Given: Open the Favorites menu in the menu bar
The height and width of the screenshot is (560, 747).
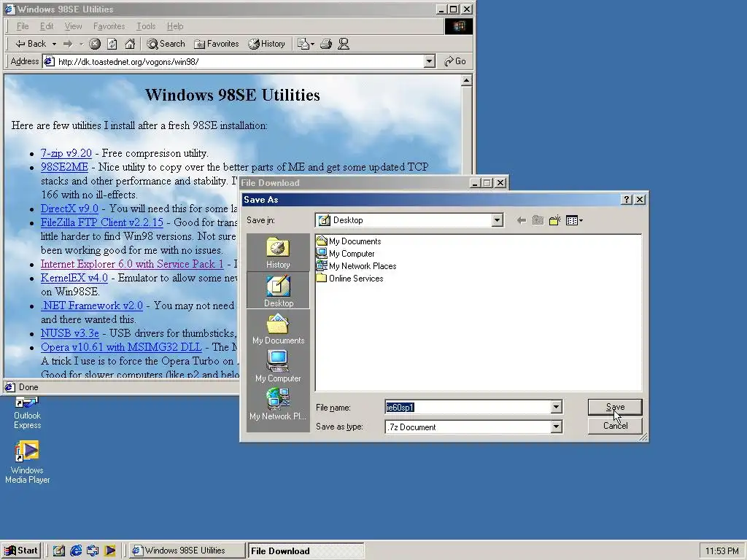Looking at the screenshot, I should tap(109, 26).
